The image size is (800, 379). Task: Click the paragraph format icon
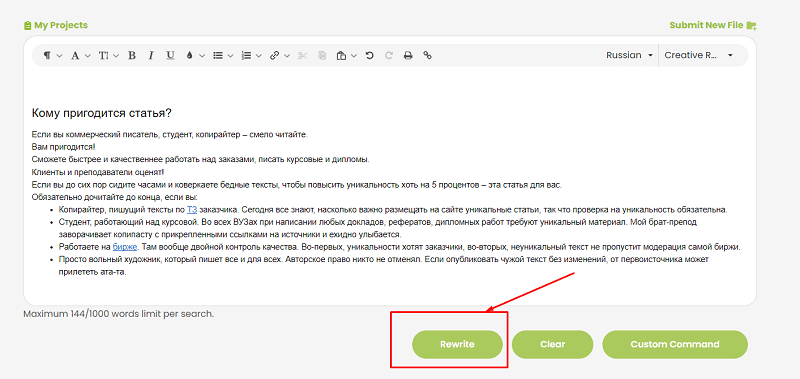(x=47, y=56)
